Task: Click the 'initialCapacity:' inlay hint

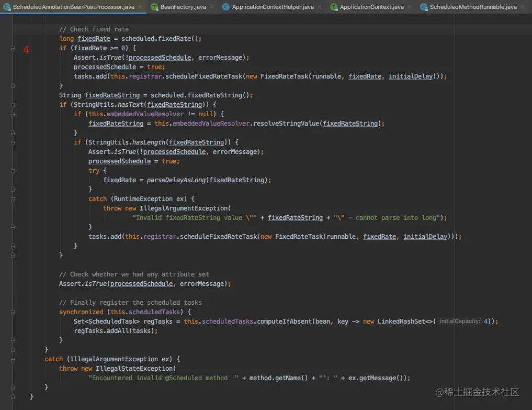Action: point(460,322)
